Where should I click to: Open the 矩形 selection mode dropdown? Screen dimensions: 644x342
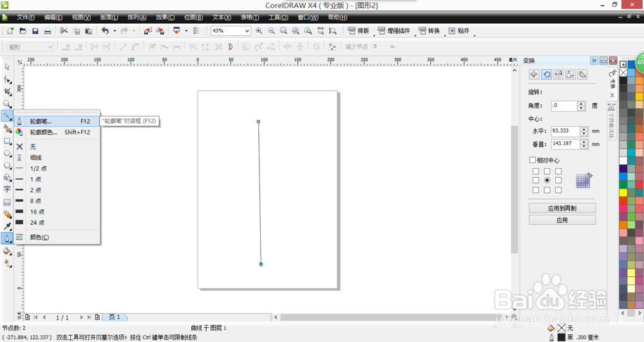50,47
